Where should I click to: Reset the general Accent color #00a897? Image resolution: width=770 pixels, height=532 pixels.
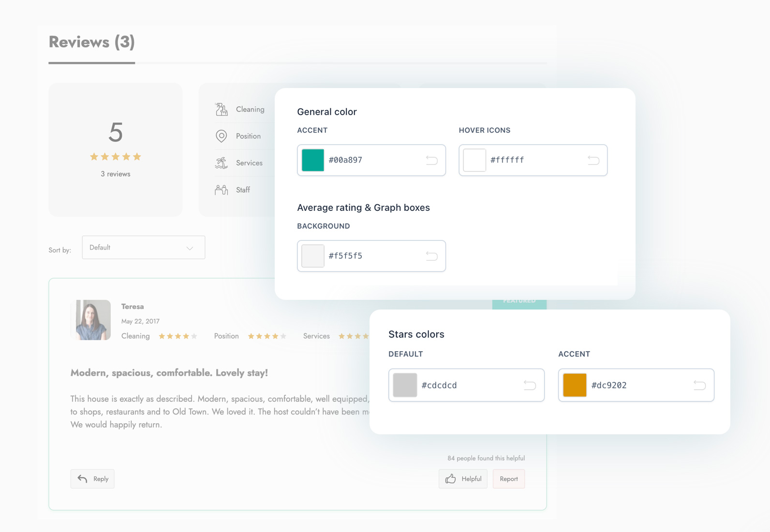[x=431, y=160]
